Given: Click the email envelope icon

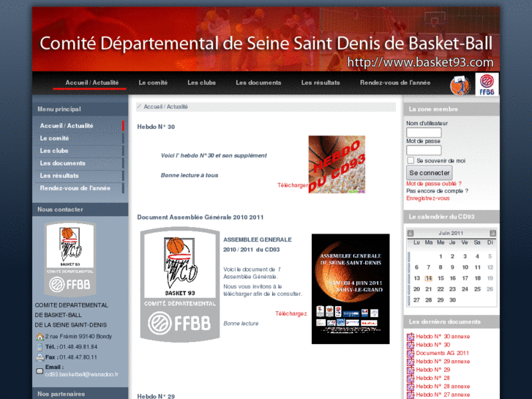Looking at the screenshot, I should click(x=40, y=371).
